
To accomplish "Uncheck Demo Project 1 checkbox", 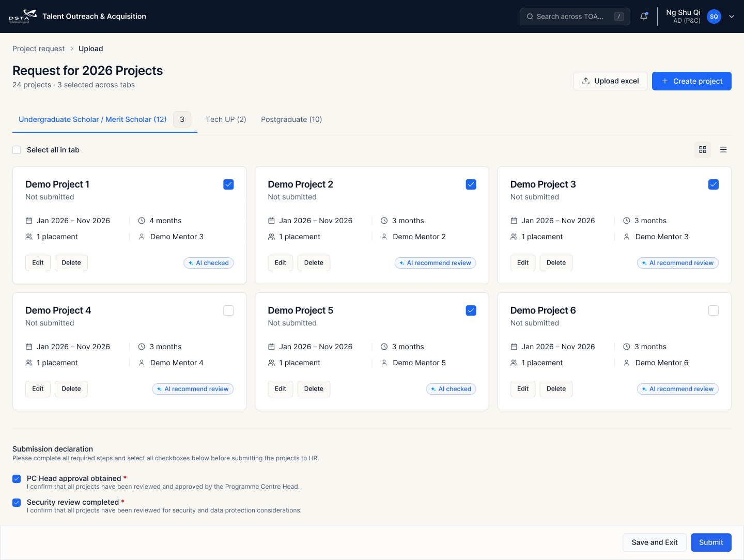I will click(228, 184).
